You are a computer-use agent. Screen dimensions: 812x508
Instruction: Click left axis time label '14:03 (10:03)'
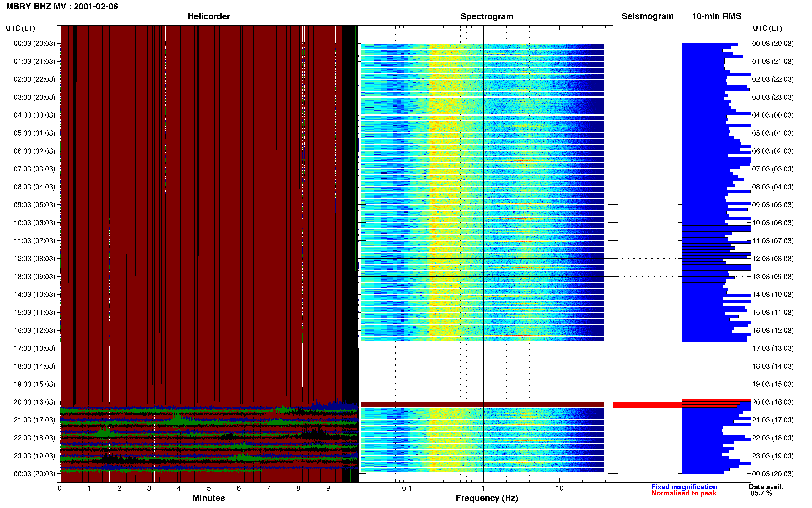[x=34, y=295]
